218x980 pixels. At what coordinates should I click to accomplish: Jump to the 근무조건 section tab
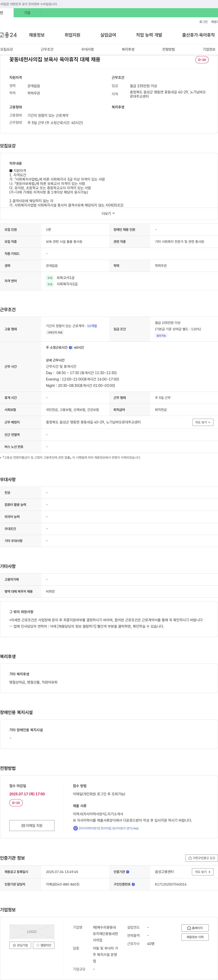[47, 50]
